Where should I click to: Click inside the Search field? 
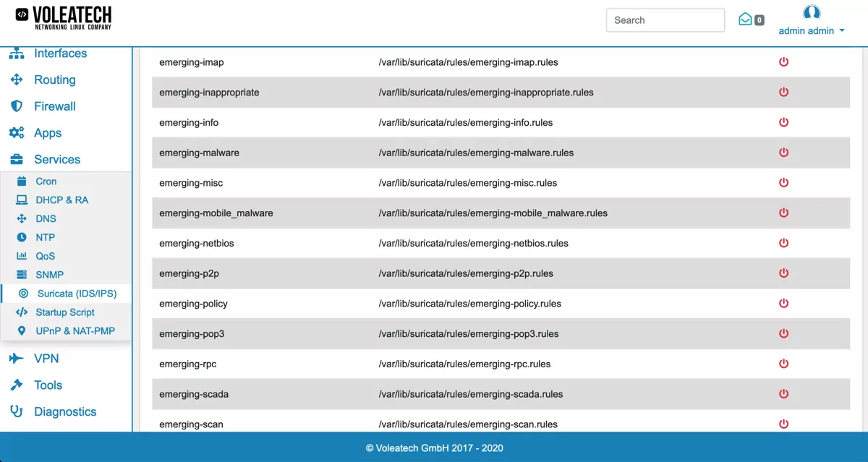[x=664, y=20]
